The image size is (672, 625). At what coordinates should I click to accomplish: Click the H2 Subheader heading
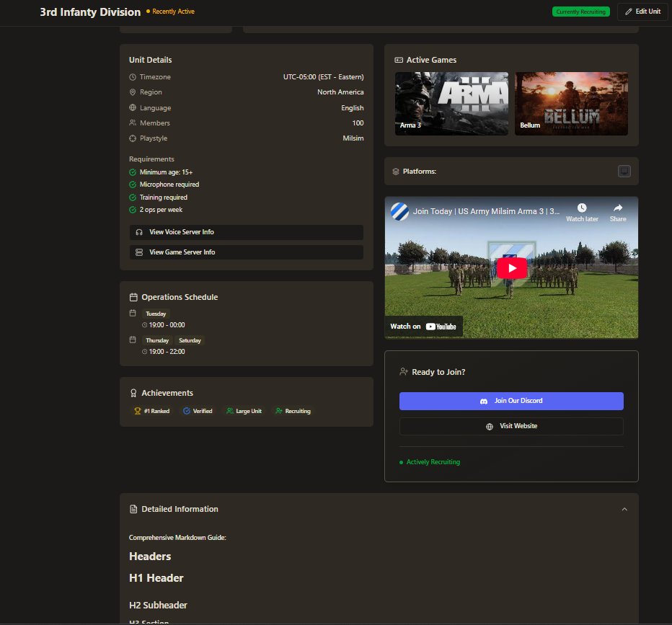(x=158, y=606)
